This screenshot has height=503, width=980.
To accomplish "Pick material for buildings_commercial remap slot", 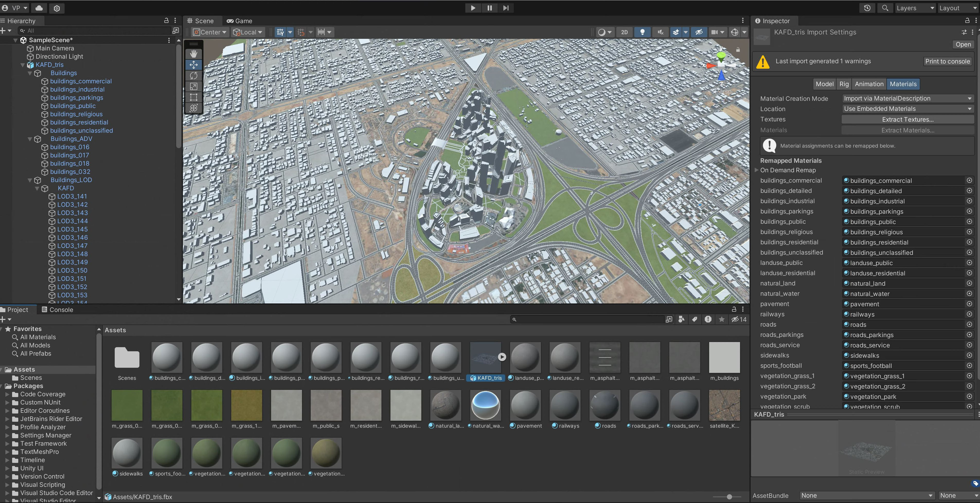I will 969,180.
